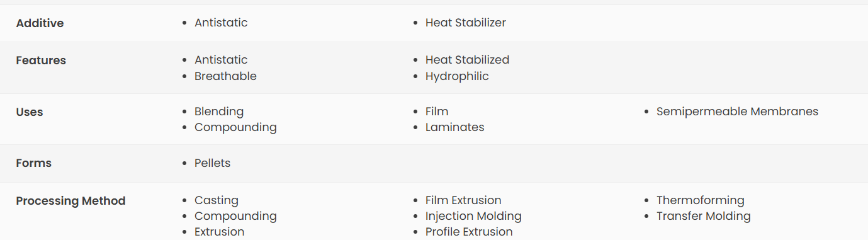868x240 pixels.
Task: Select Thermoforming processing method
Action: pos(701,200)
